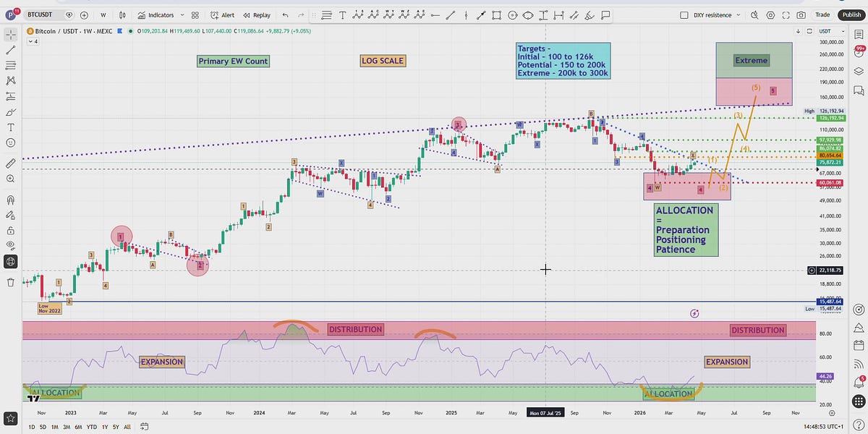The image size is (868, 434).
Task: Select the circle drawing tool
Action: tap(513, 14)
